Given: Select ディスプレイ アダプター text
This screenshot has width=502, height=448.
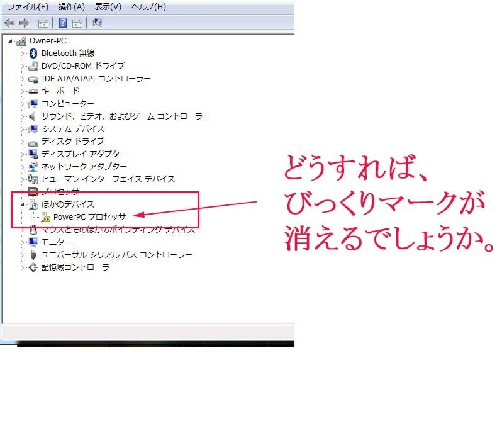Looking at the screenshot, I should point(84,154).
